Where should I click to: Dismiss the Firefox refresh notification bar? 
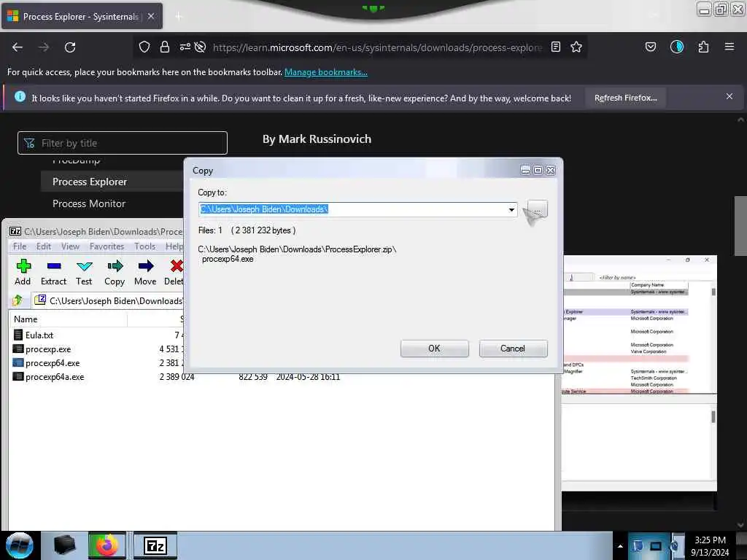729,96
